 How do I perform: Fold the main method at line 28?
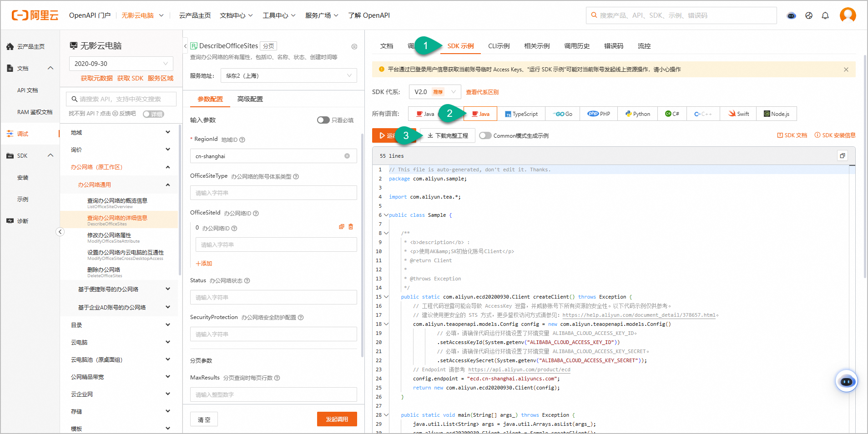coord(386,415)
